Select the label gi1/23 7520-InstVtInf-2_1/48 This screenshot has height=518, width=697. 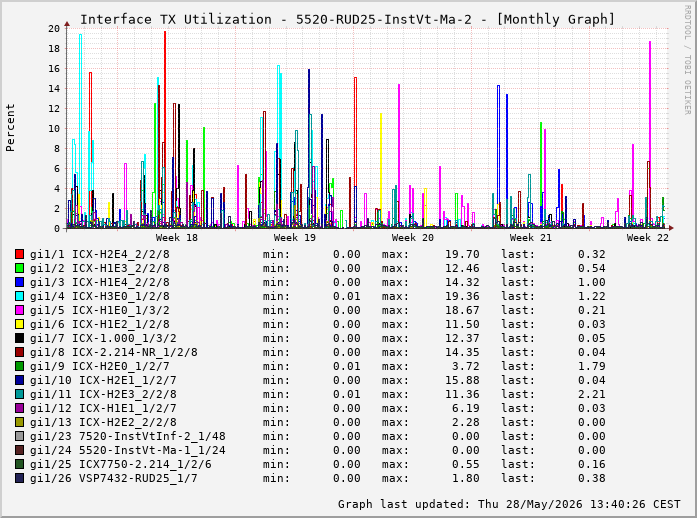coord(128,436)
